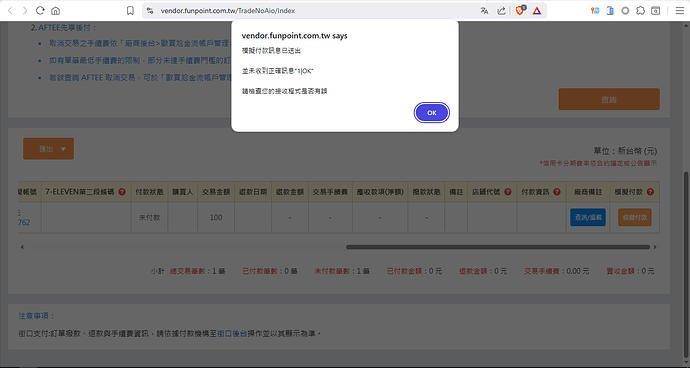This screenshot has height=368, width=690.
Task: Click the 未付款 payment status cell
Action: point(150,217)
